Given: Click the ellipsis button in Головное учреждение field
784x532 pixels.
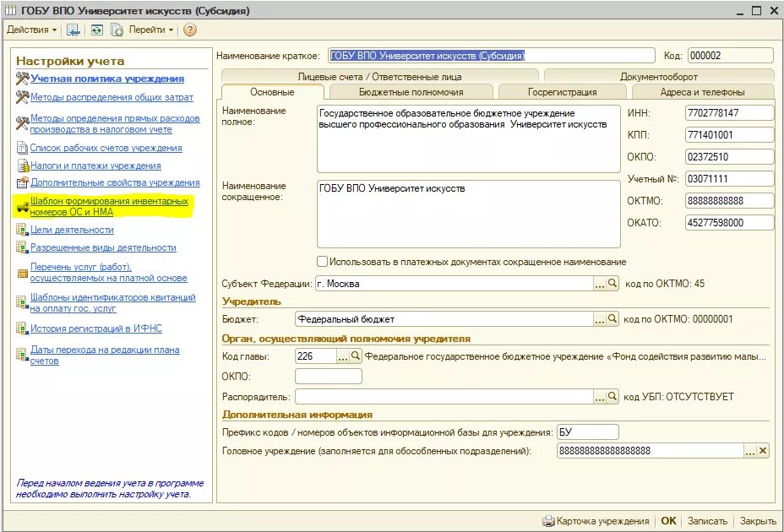Looking at the screenshot, I should pos(750,451).
